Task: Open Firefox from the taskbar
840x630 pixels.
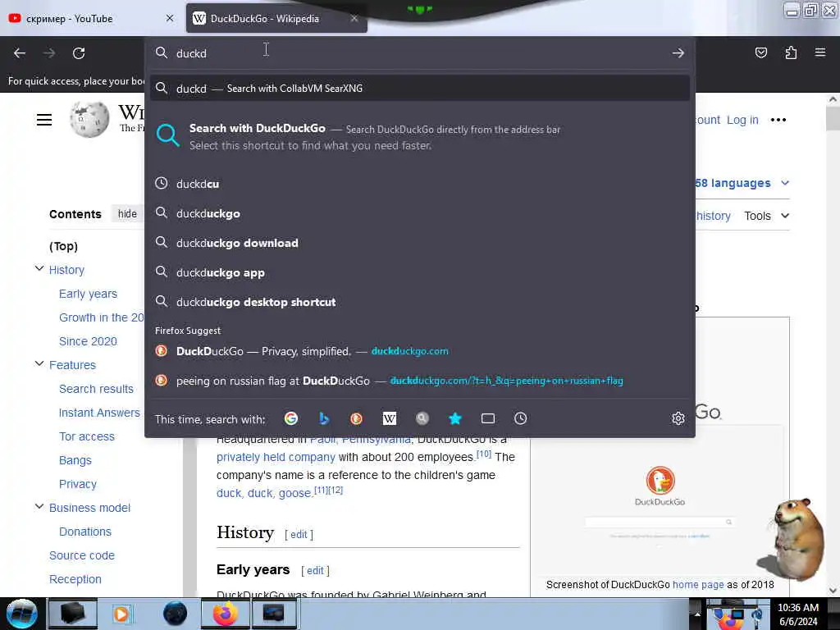Action: [225, 614]
